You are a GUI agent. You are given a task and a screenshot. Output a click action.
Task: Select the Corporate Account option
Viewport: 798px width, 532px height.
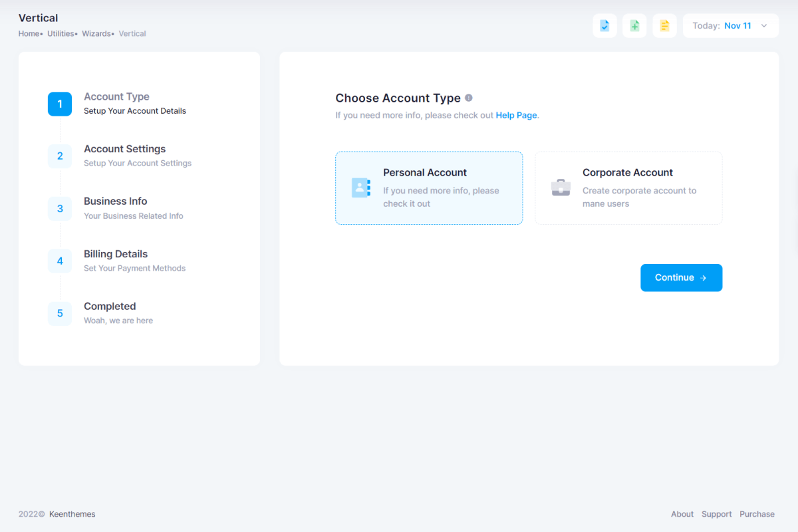[x=628, y=188]
